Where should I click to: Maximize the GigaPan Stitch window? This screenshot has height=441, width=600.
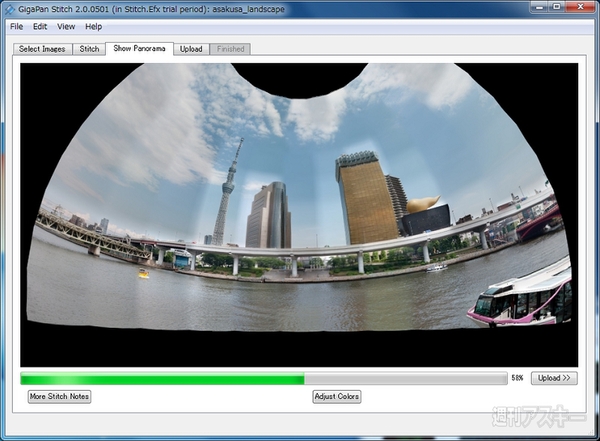click(557, 7)
